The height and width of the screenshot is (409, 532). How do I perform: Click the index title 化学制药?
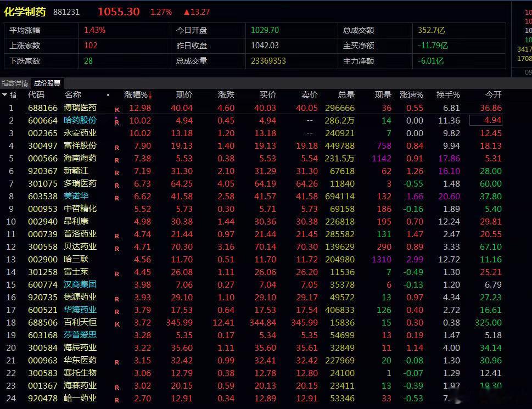tap(24, 12)
